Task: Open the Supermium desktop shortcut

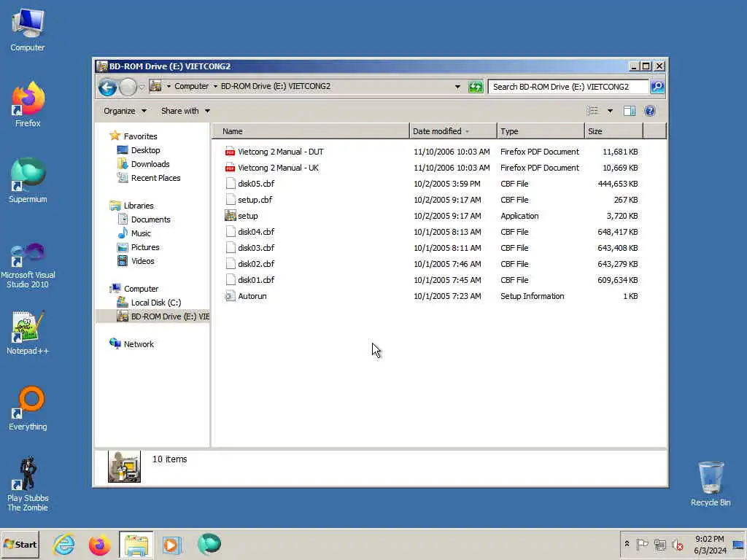Action: pos(28,181)
